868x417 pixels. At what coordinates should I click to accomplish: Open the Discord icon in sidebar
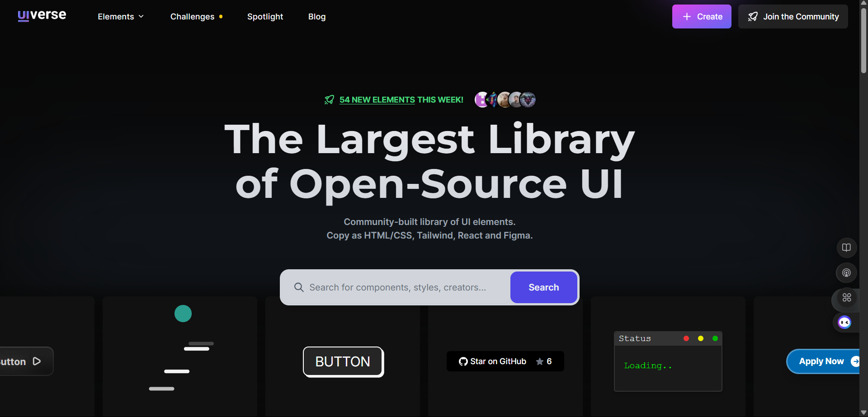point(844,322)
